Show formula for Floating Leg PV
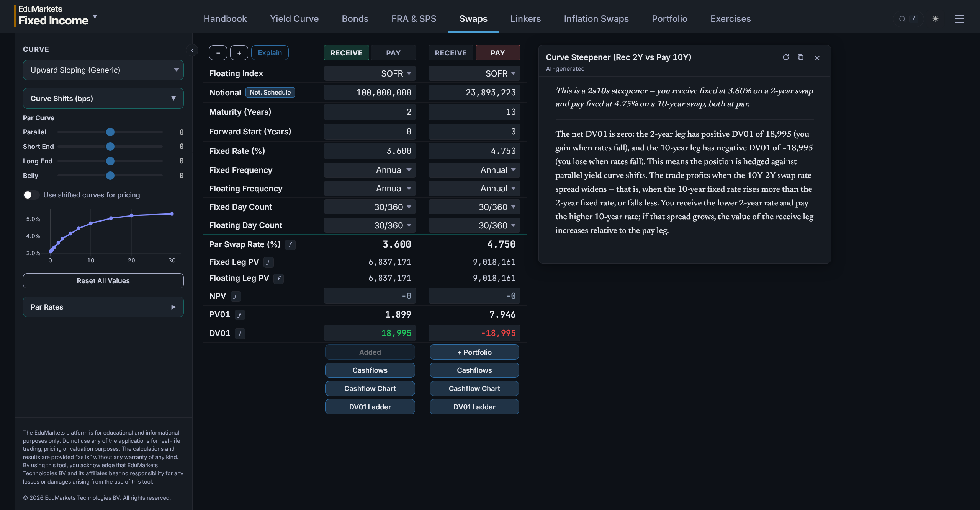The width and height of the screenshot is (980, 510). [x=279, y=279]
